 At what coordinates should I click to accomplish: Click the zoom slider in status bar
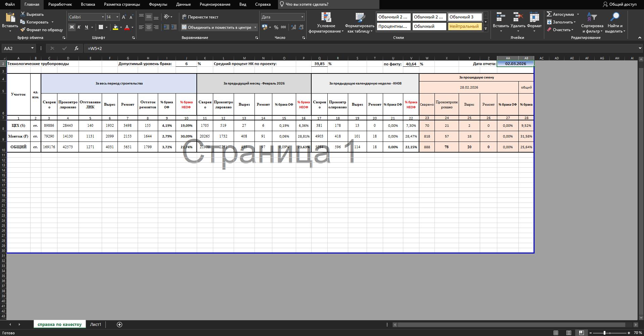604,333
